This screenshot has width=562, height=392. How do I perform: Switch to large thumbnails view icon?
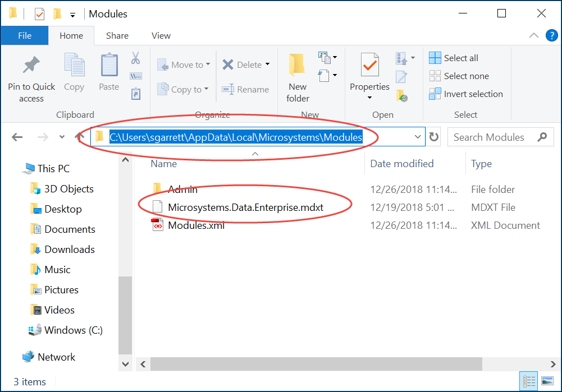(x=546, y=382)
